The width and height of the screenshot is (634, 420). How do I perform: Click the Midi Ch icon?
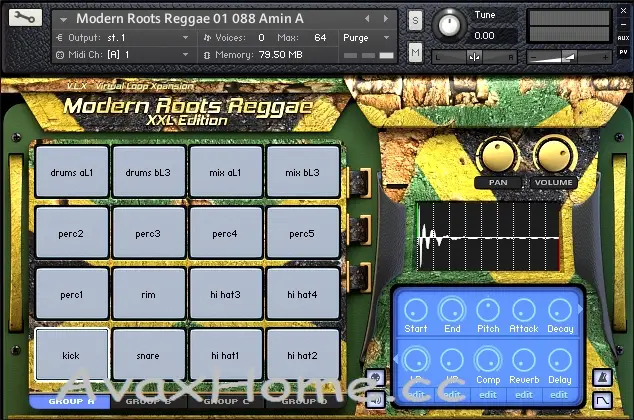pos(60,55)
